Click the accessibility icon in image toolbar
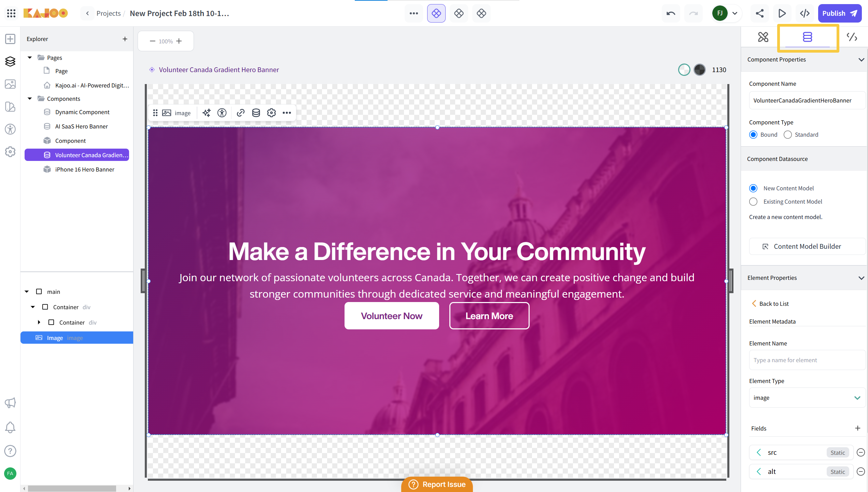The width and height of the screenshot is (868, 492). point(222,113)
